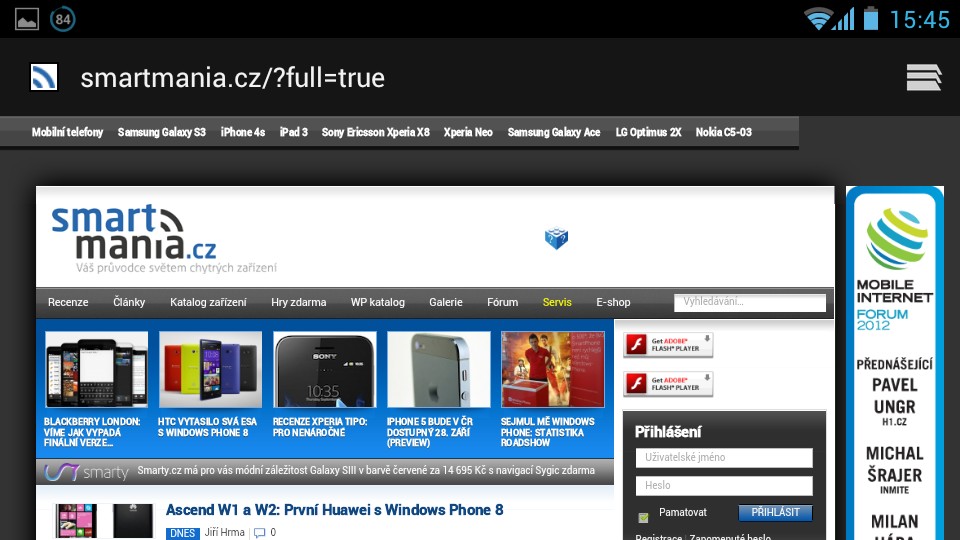Open the Články menu item
This screenshot has height=540, width=960.
pyautogui.click(x=129, y=302)
